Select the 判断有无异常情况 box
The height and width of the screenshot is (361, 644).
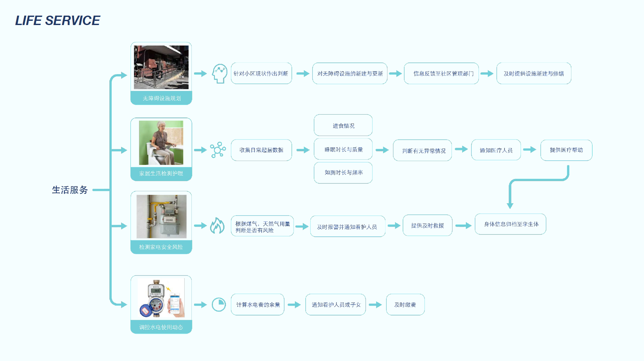(x=423, y=150)
